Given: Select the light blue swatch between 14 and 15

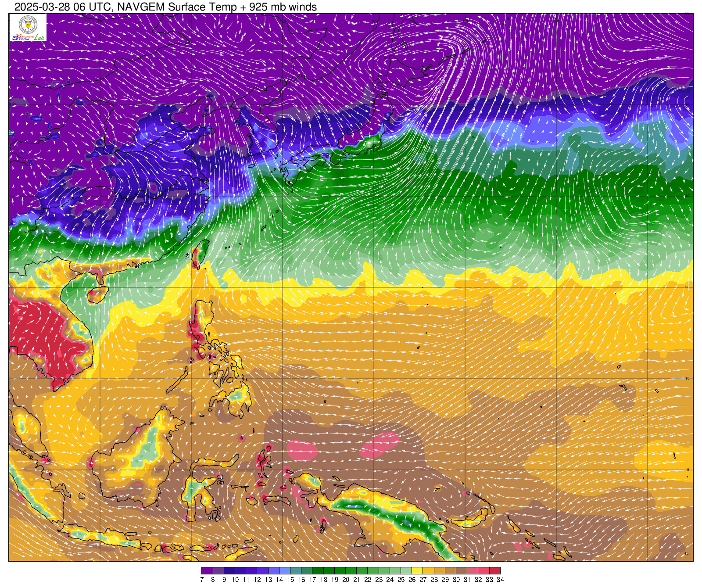Looking at the screenshot, I should pos(285,570).
